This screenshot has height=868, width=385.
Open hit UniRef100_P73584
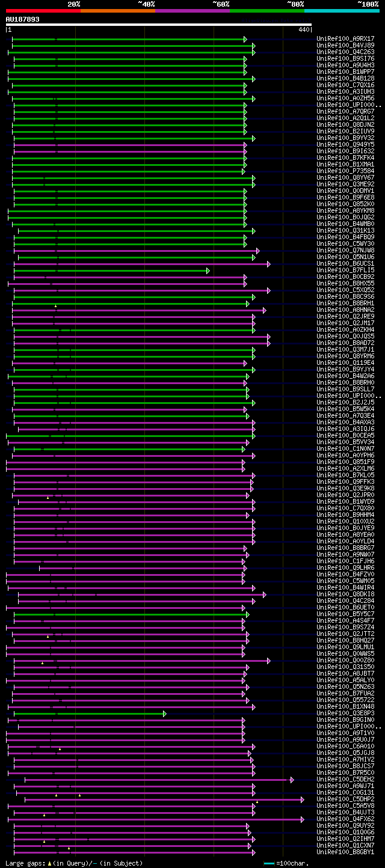345,171
